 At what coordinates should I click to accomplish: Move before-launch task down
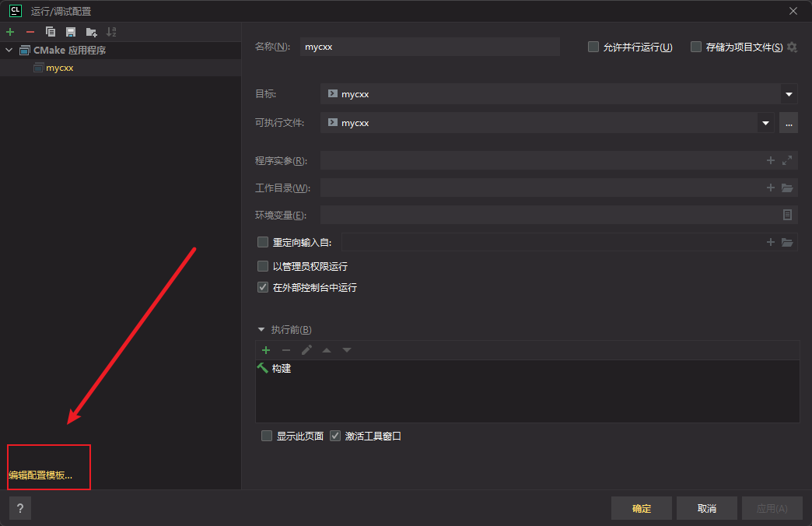click(x=347, y=350)
